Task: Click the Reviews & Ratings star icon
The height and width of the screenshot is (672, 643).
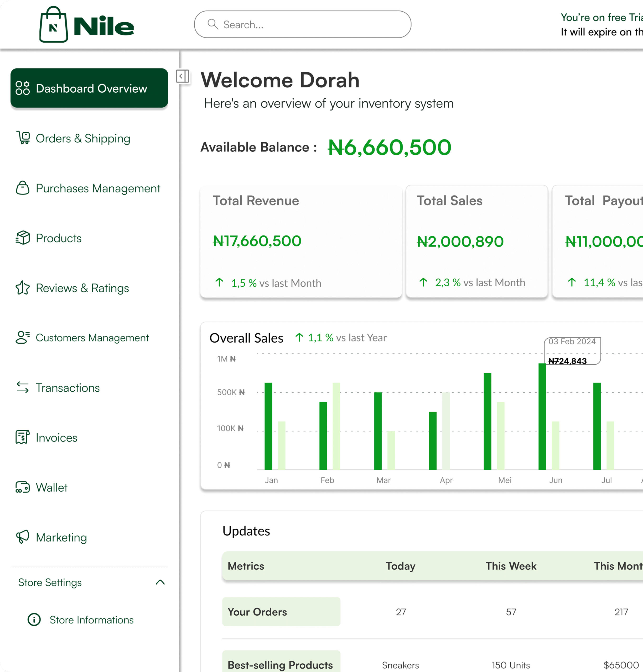Action: 23,288
